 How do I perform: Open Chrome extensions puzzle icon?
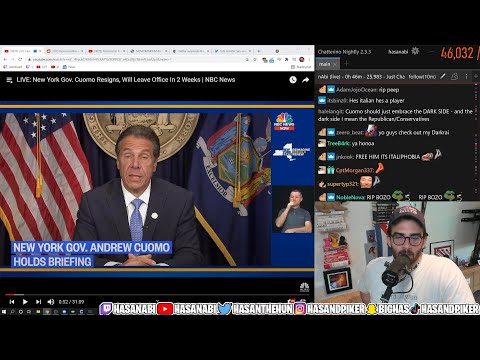pos(286,59)
